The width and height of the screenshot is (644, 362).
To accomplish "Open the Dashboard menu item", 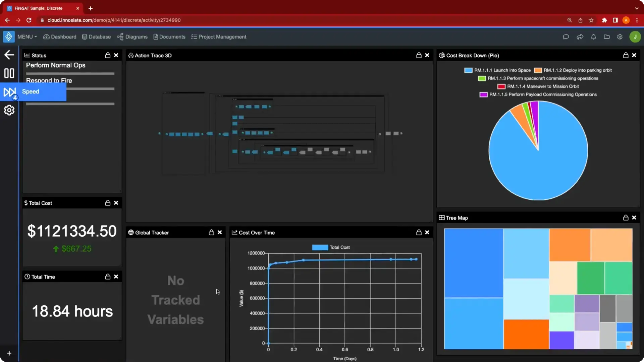I will coord(60,37).
